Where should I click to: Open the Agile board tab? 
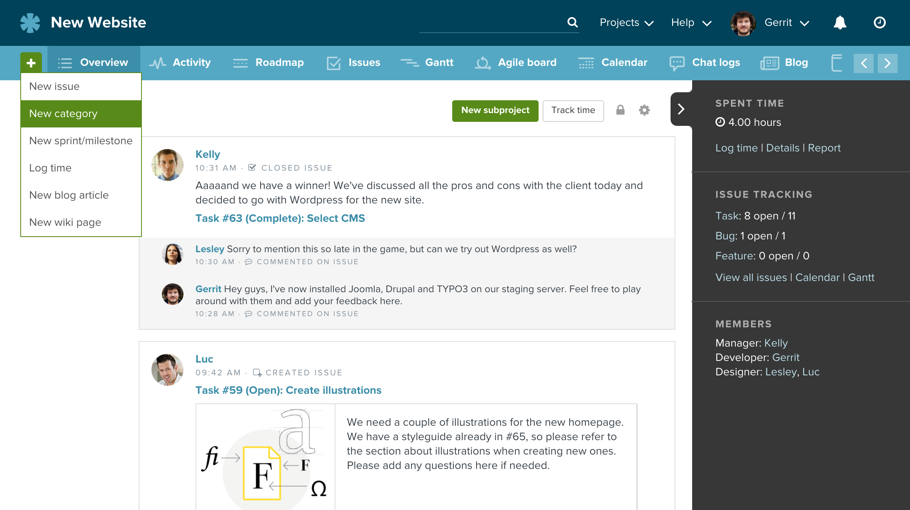(516, 63)
